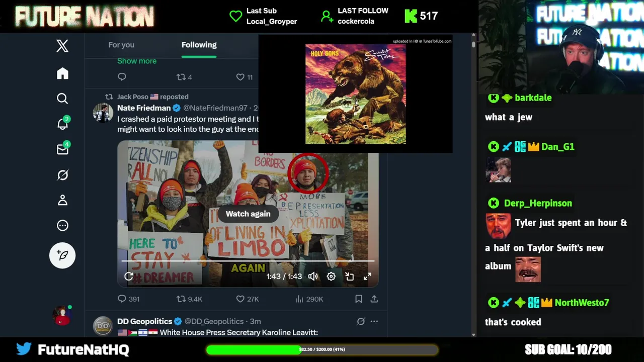Click DD Geopolitics avatar thumbnail
644x362 pixels.
click(x=103, y=326)
